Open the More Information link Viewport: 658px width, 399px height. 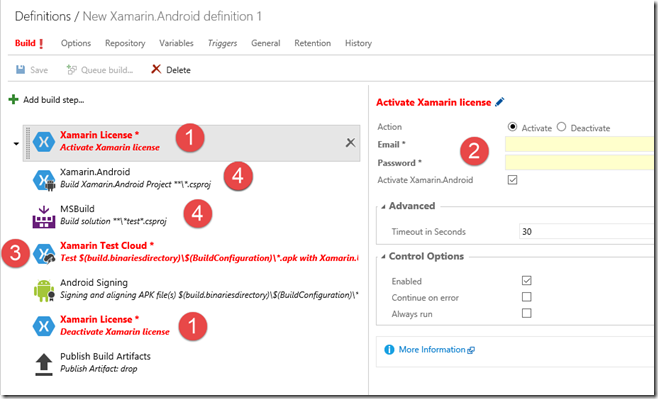[432, 349]
